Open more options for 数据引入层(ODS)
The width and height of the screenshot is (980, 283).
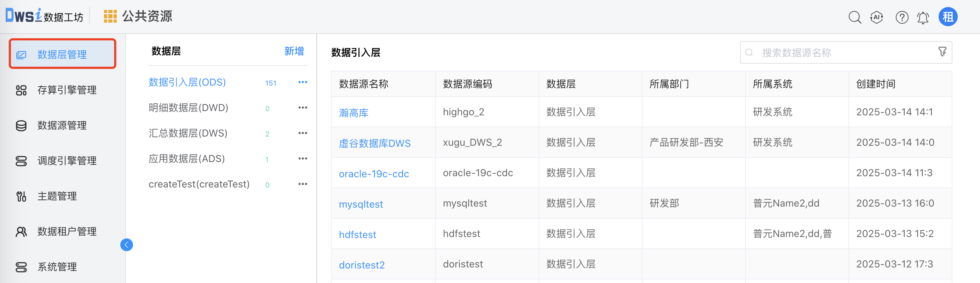coord(302,82)
